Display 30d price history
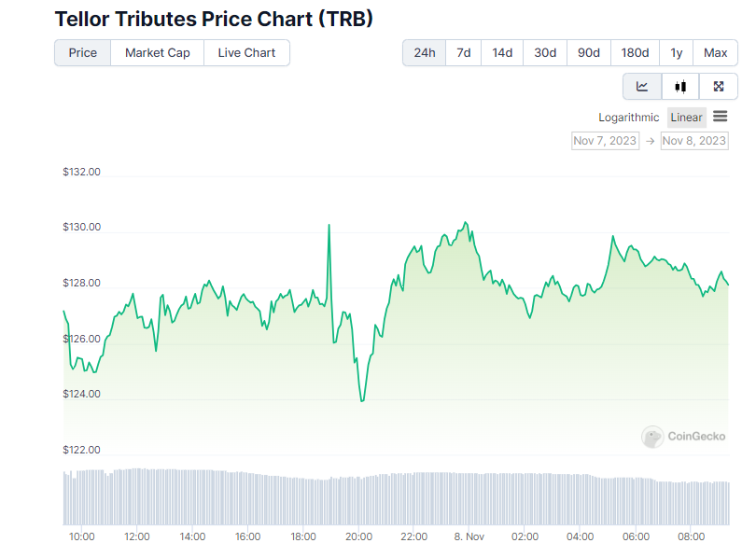This screenshot has width=756, height=543. (x=545, y=53)
